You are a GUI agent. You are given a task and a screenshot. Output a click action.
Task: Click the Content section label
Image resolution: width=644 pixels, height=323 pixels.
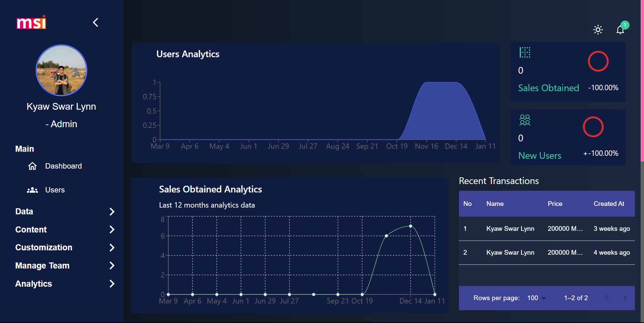point(31,229)
